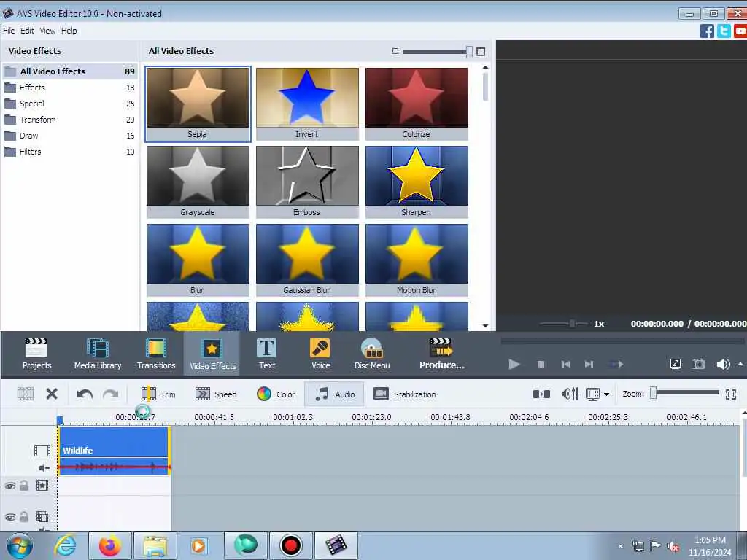Choose the Emboss effect thumbnail

307,182
